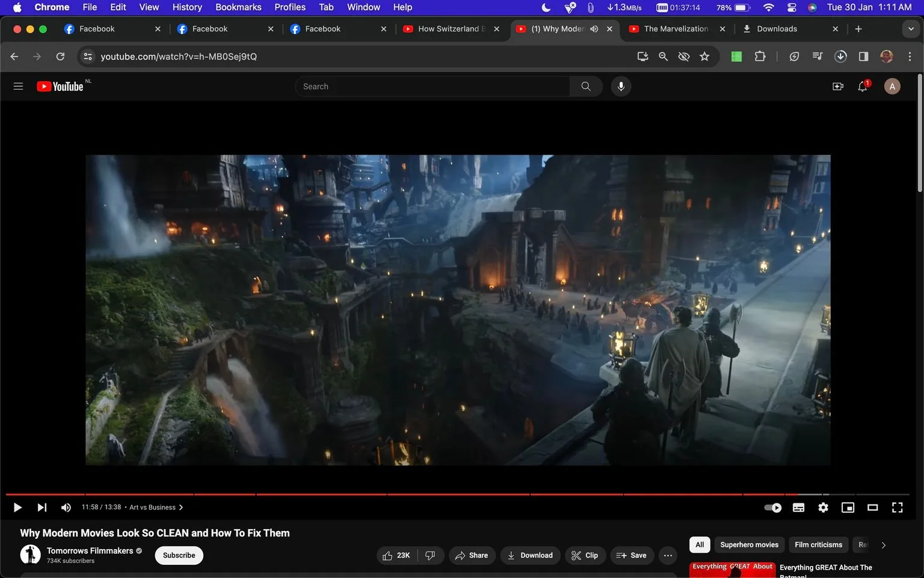This screenshot has width=924, height=578.
Task: Expand the Art vs Business chapter list
Action: point(156,508)
